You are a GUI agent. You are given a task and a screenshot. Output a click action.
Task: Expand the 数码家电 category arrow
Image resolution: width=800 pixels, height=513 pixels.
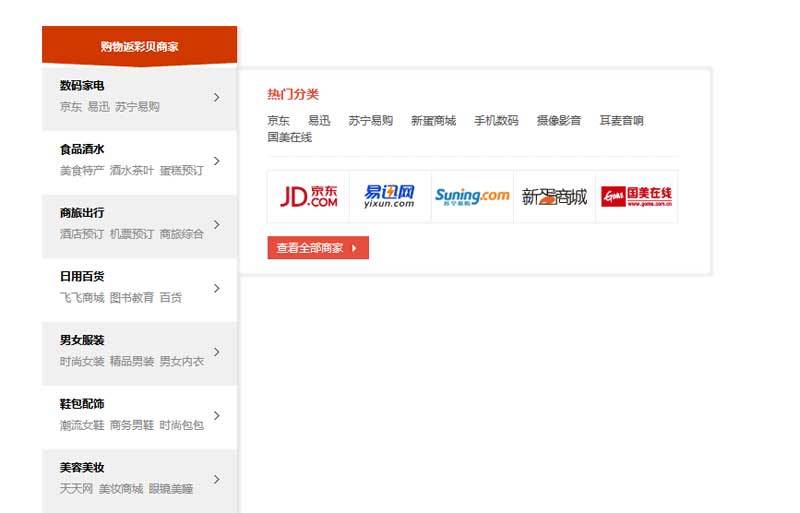pos(217,98)
